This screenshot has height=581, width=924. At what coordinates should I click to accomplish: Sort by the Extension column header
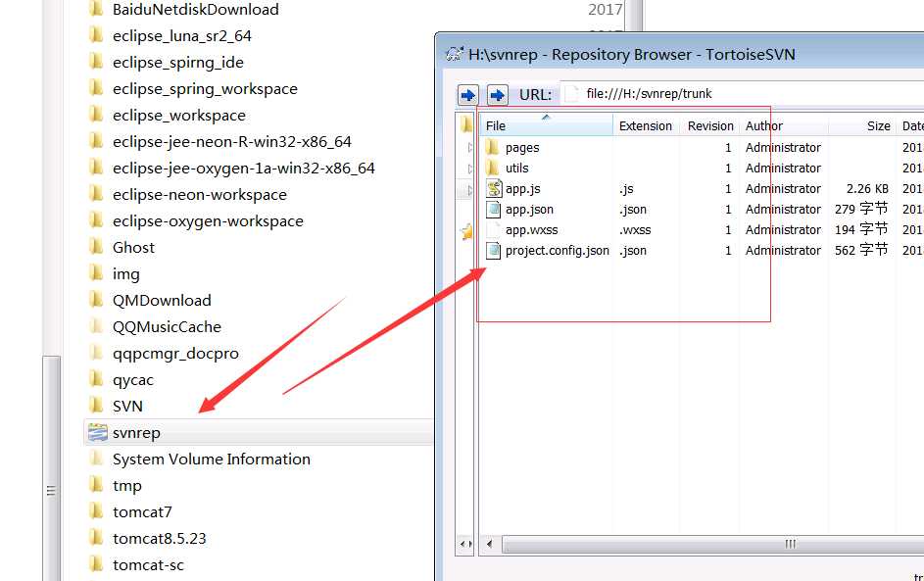point(646,125)
